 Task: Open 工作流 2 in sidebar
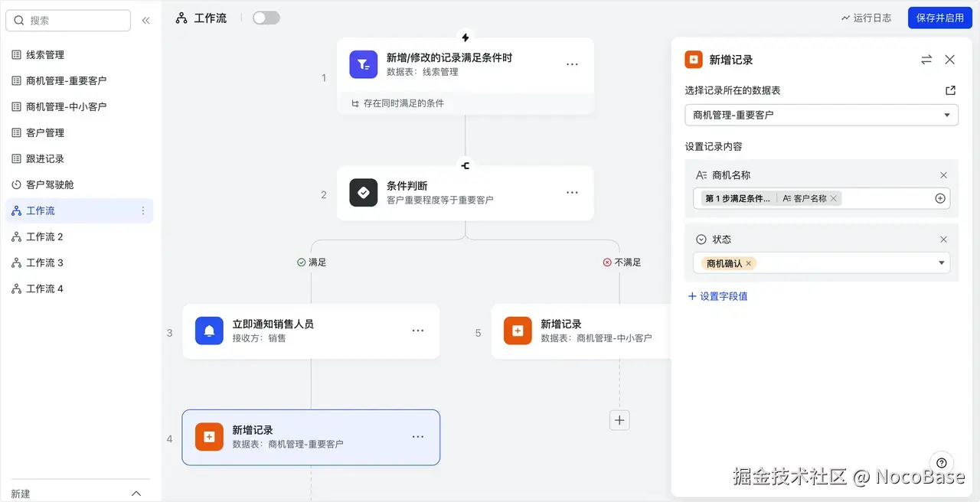click(79, 236)
